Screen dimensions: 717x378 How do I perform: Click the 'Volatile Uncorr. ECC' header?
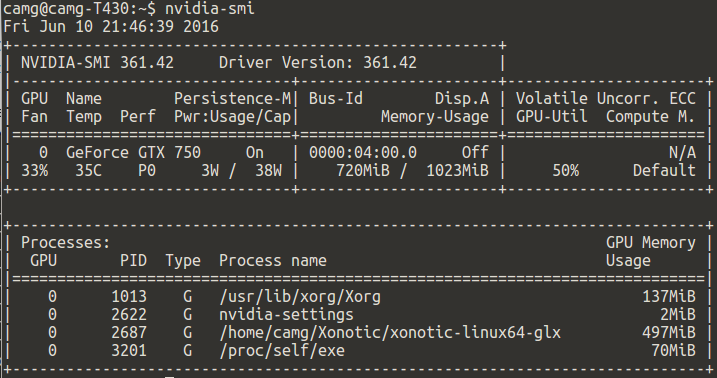click(606, 98)
